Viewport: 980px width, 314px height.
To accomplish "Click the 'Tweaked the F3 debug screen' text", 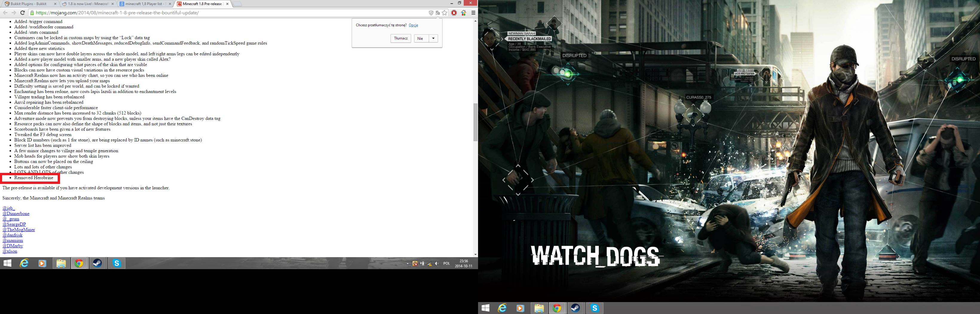I will [43, 135].
